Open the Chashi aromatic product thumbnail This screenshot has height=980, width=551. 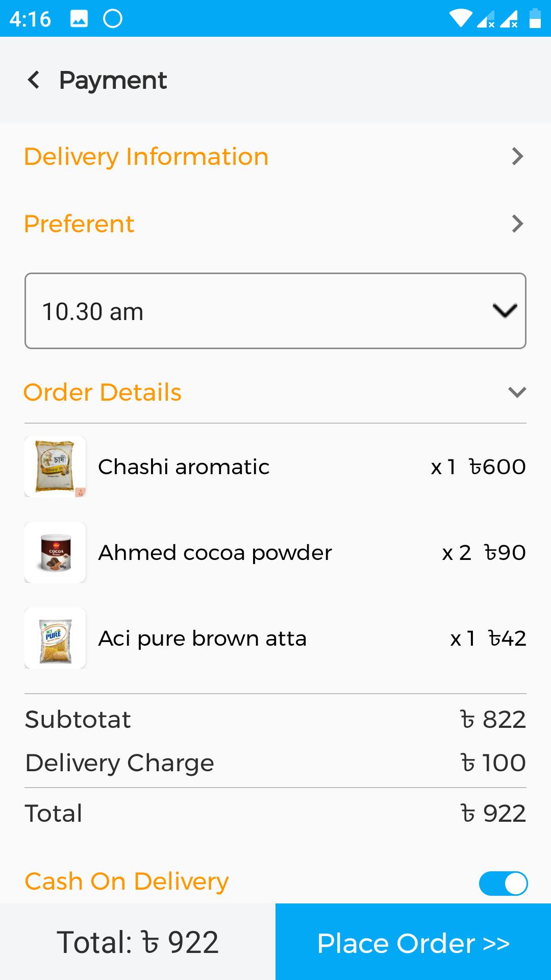click(x=55, y=467)
